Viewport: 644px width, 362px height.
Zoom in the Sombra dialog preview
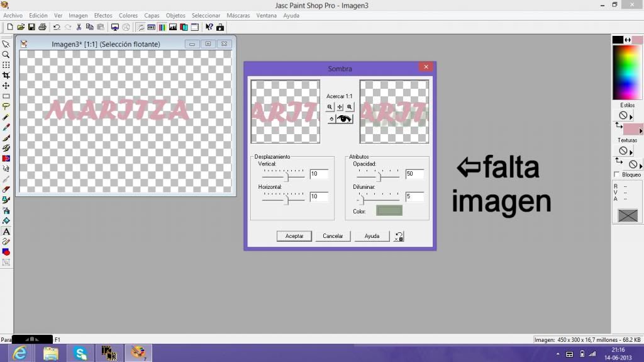[x=350, y=107]
